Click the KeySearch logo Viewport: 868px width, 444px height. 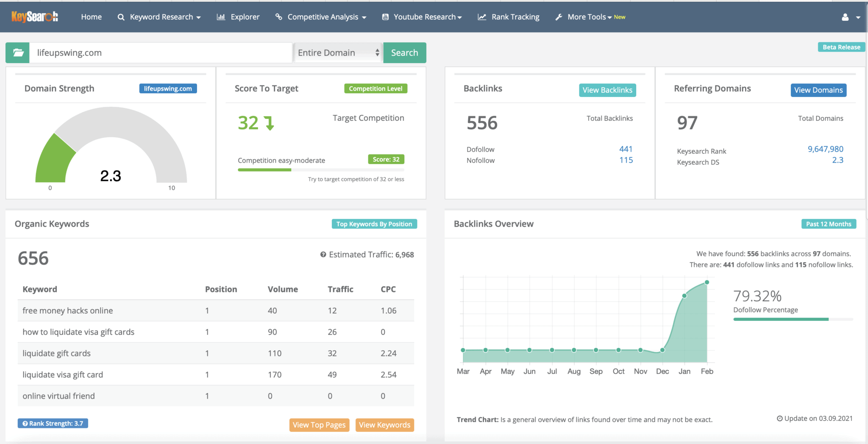[35, 17]
